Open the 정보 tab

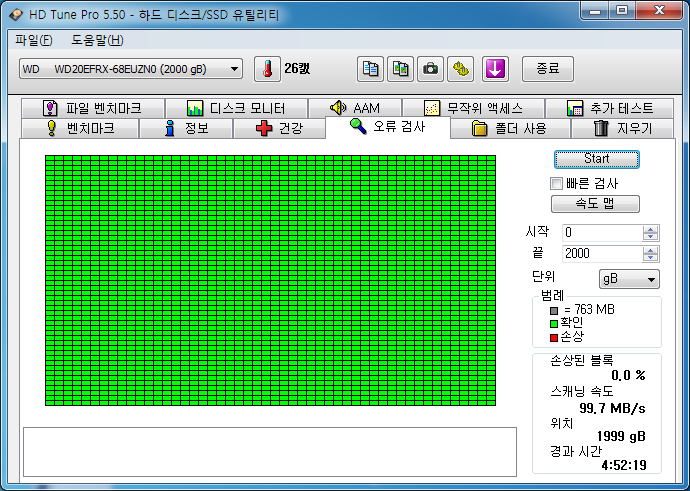(x=186, y=128)
